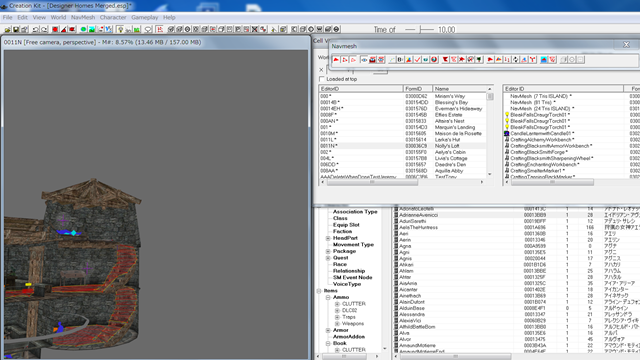Open the World menu

pos(58,18)
